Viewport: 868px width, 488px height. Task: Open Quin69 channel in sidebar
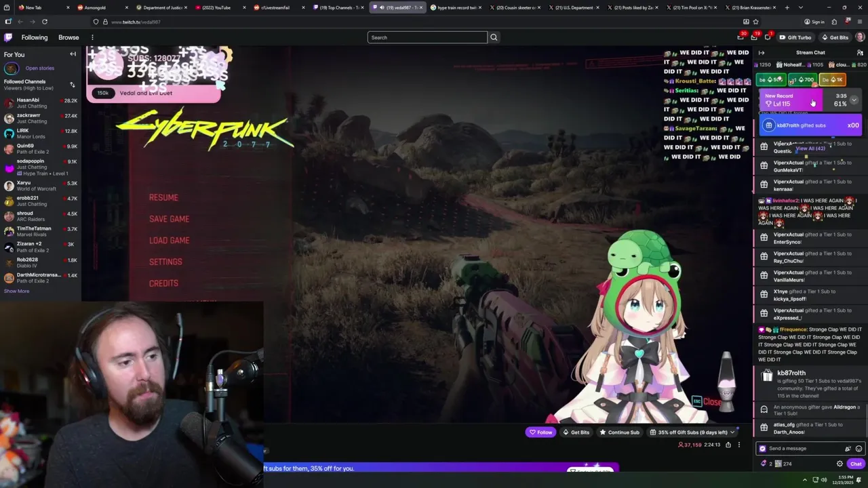click(41, 148)
